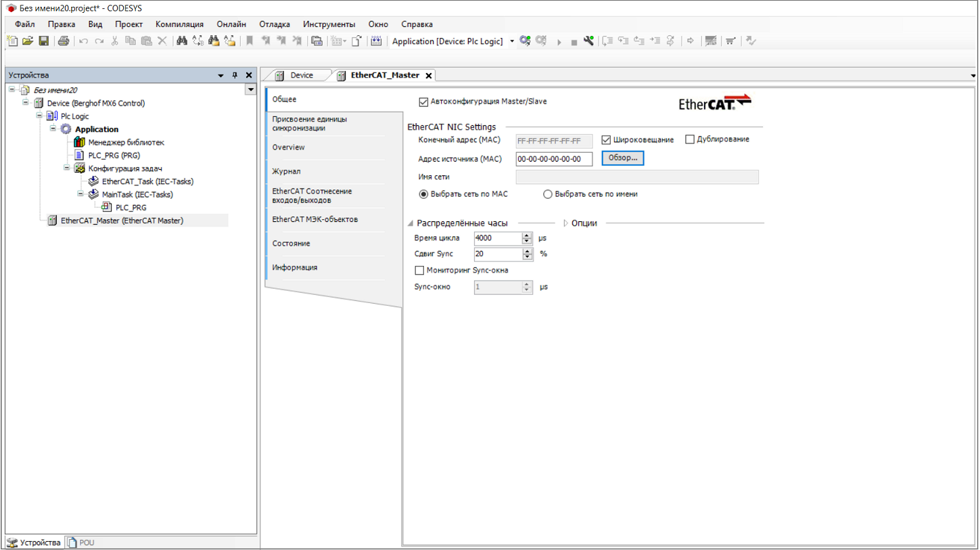Enable Мониторинг Sync-окна checkbox

(419, 271)
